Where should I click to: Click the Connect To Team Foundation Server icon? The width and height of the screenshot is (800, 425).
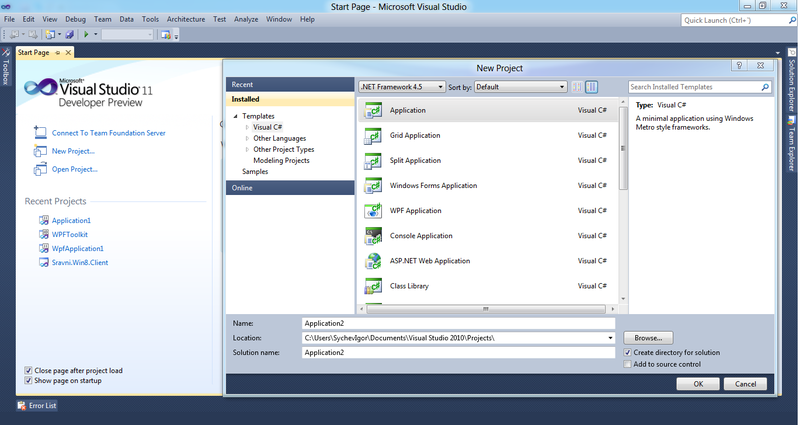pos(40,132)
